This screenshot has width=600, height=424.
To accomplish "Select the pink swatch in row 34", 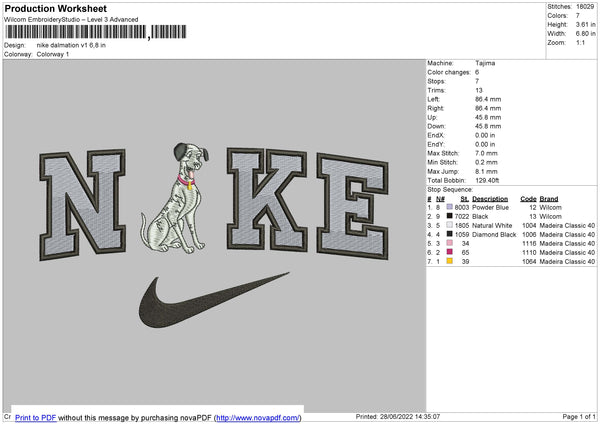I will point(450,243).
